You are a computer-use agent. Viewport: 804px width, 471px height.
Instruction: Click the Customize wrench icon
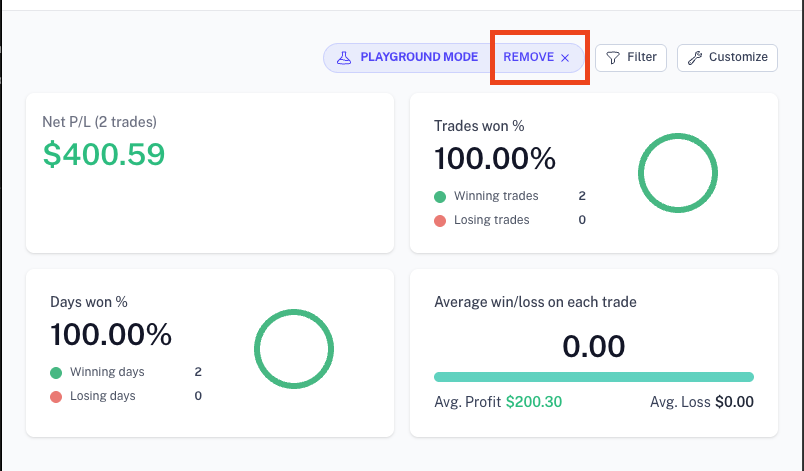[x=695, y=57]
